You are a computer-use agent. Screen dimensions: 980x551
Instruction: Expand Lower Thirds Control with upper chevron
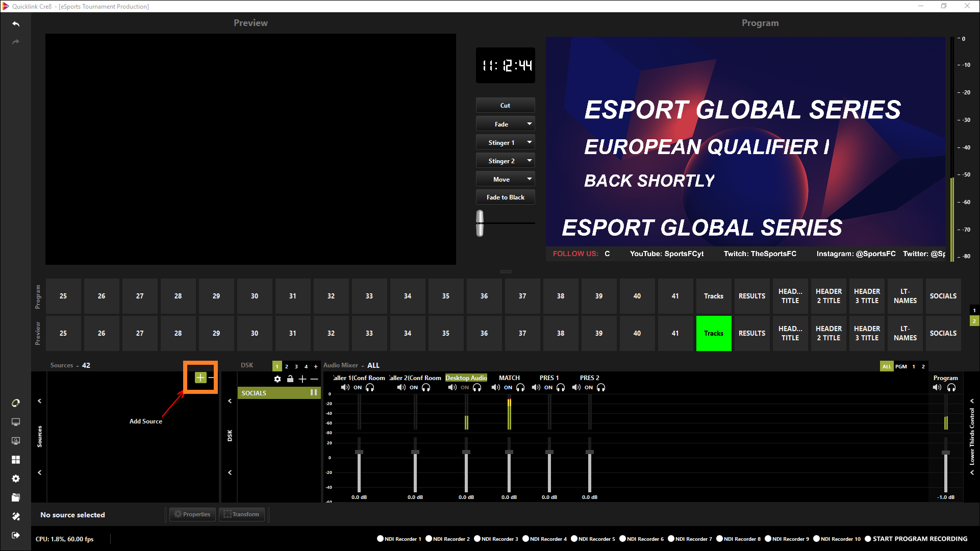[x=972, y=401]
